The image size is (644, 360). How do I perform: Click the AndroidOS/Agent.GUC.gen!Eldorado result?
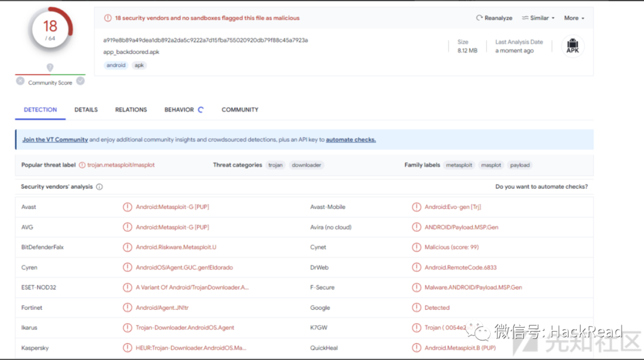coord(184,267)
